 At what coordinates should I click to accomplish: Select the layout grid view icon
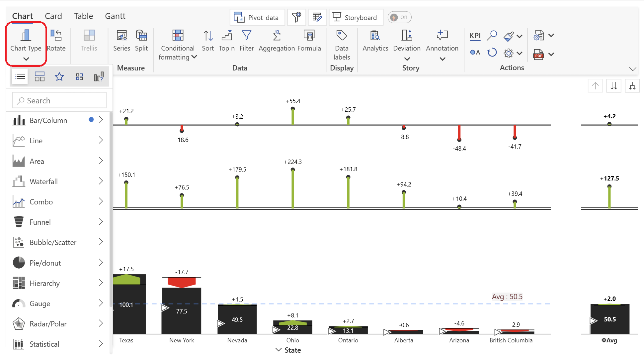40,77
